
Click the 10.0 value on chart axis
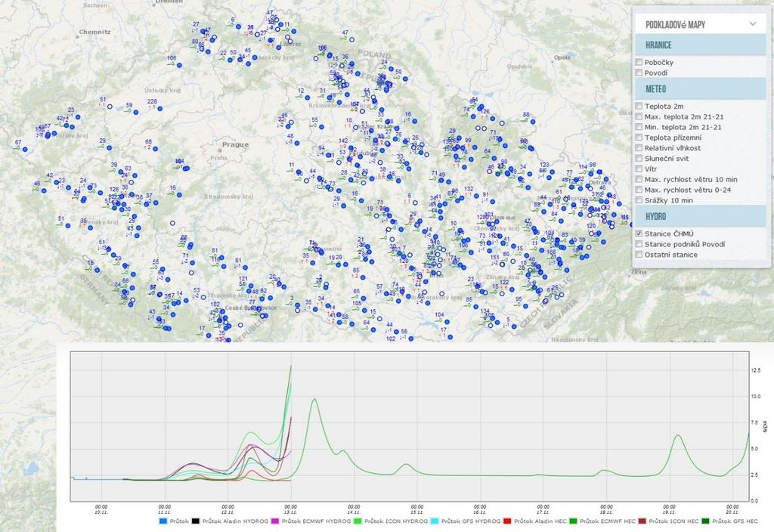[x=755, y=396]
